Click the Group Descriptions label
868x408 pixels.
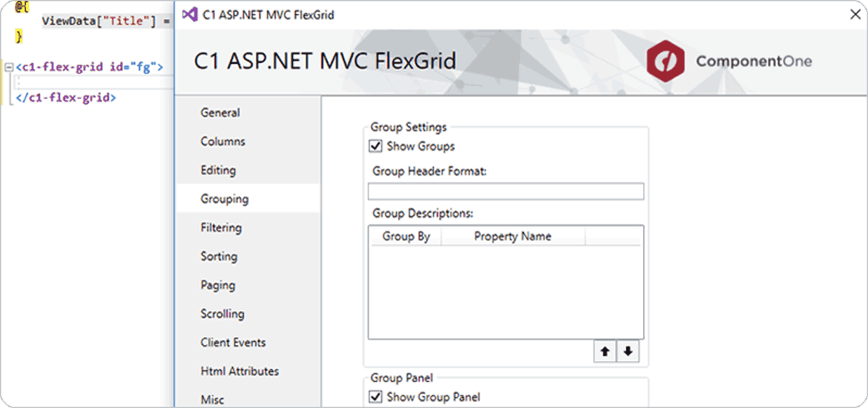[424, 213]
